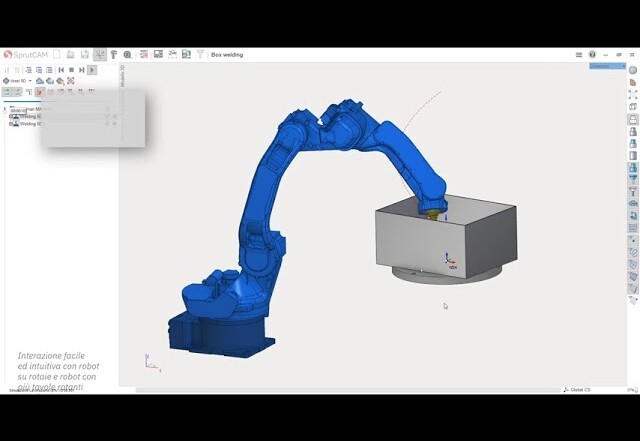Select the isometric cube view icon
Viewport: 640px width, 441px height.
(x=633, y=106)
